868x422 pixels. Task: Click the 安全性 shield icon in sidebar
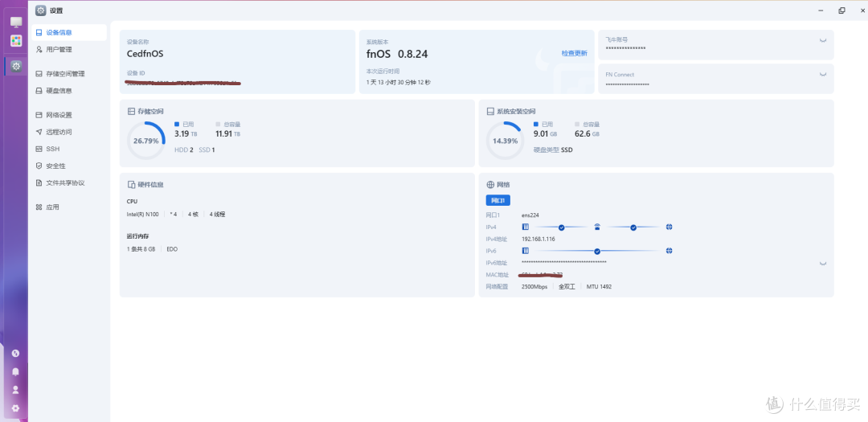[x=39, y=166]
